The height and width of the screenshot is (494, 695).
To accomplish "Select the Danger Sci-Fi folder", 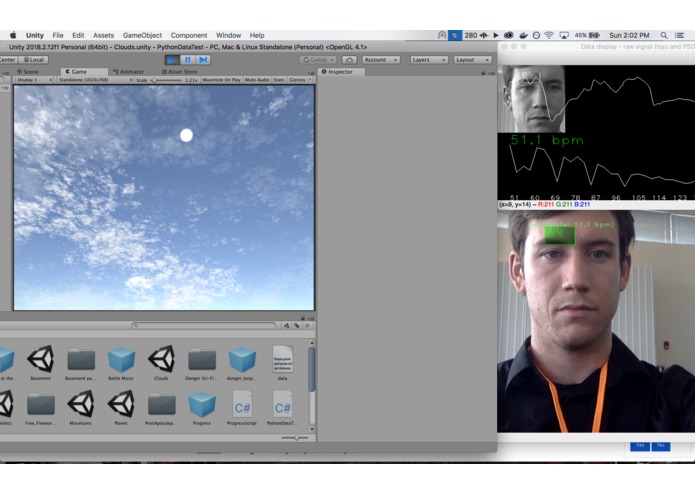I will point(202,362).
